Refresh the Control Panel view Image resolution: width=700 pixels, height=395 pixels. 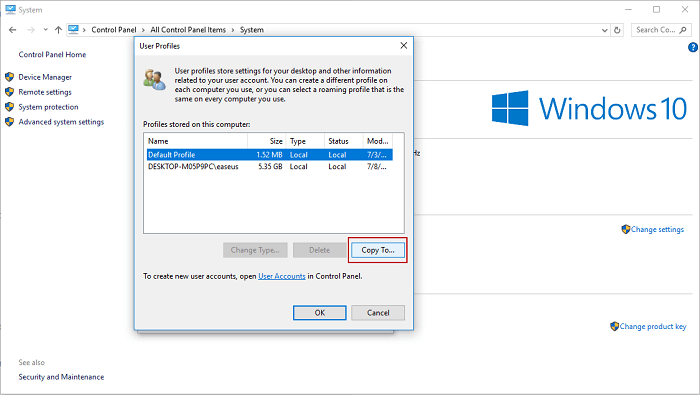pos(617,30)
